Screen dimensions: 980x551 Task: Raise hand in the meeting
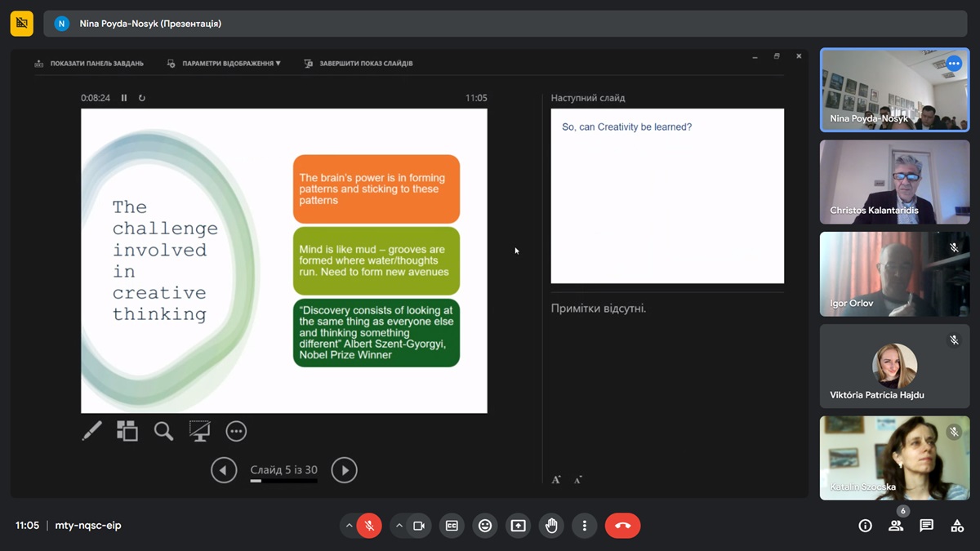551,526
